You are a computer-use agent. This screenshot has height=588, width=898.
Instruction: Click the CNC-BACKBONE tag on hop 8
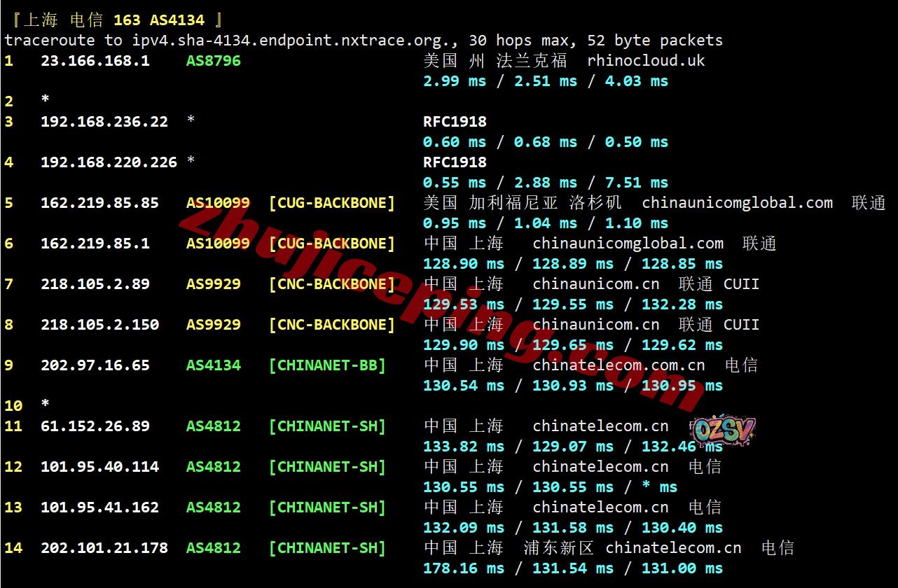tap(331, 325)
